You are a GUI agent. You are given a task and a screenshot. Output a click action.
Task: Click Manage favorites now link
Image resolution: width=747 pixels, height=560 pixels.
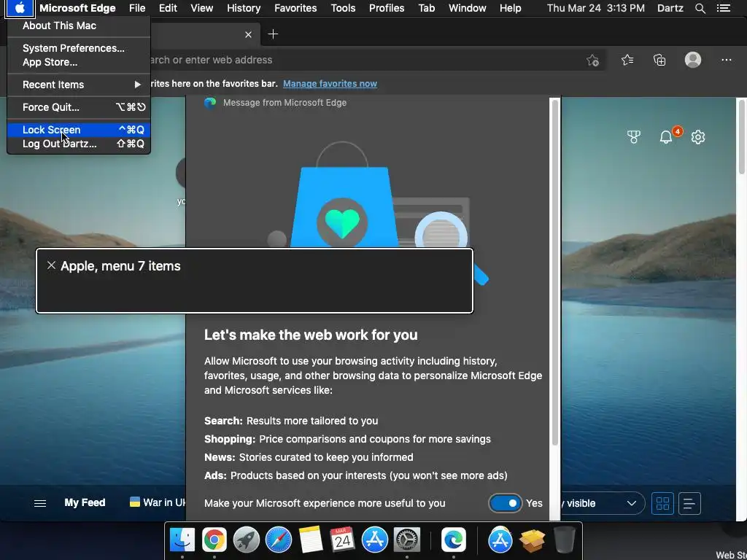pyautogui.click(x=330, y=84)
